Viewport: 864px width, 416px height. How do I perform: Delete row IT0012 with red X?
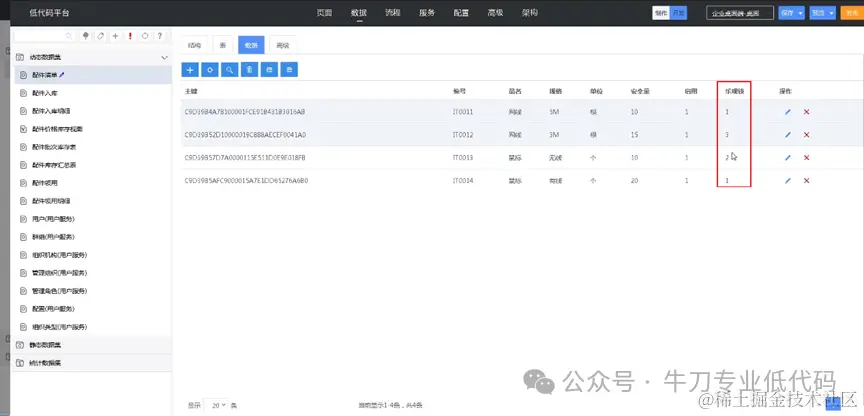tap(806, 134)
